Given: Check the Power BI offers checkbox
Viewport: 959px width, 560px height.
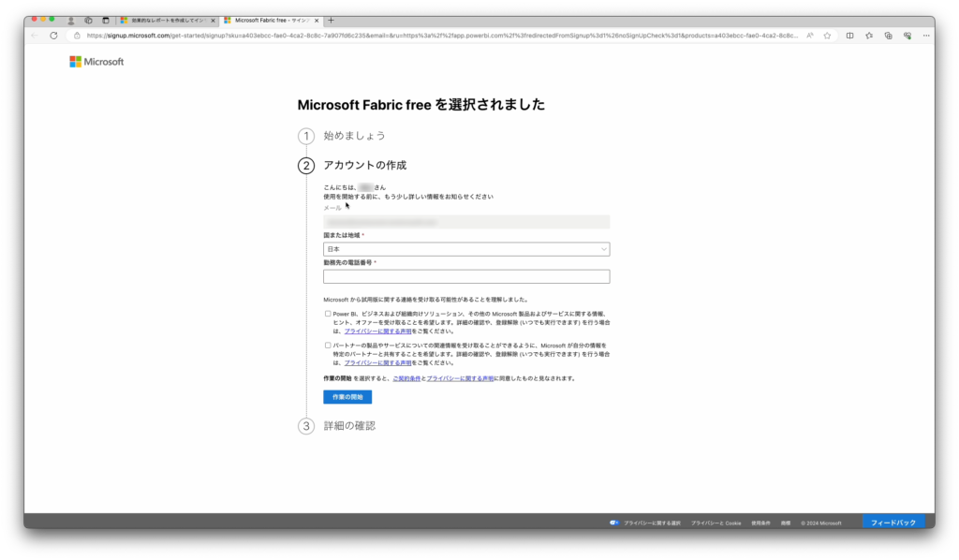Looking at the screenshot, I should tap(328, 314).
